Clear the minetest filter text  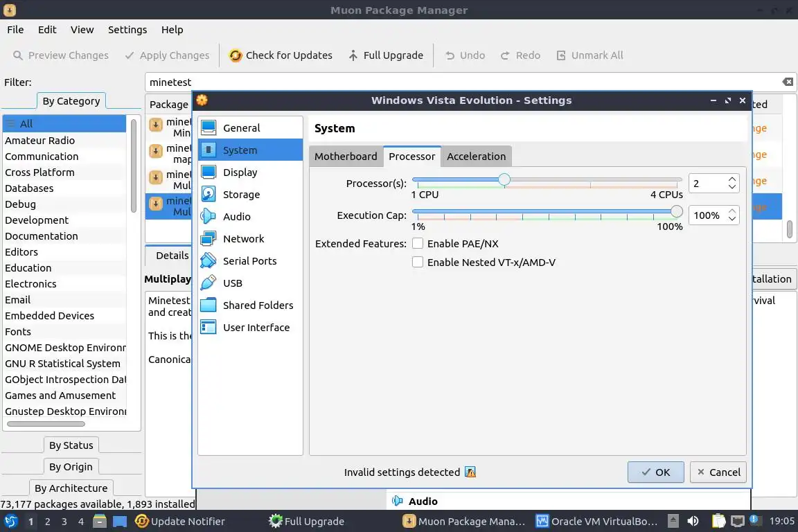(788, 82)
